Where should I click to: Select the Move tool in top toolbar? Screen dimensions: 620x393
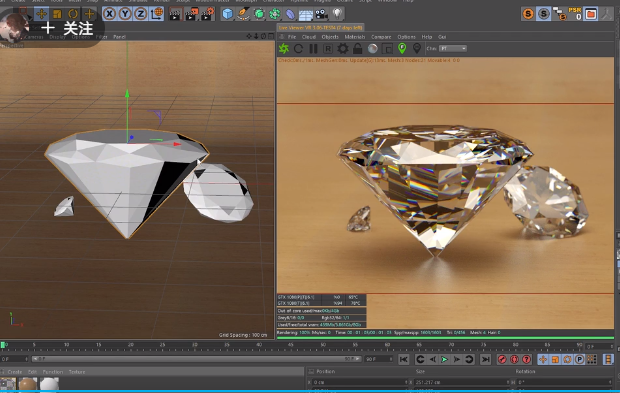pos(41,14)
